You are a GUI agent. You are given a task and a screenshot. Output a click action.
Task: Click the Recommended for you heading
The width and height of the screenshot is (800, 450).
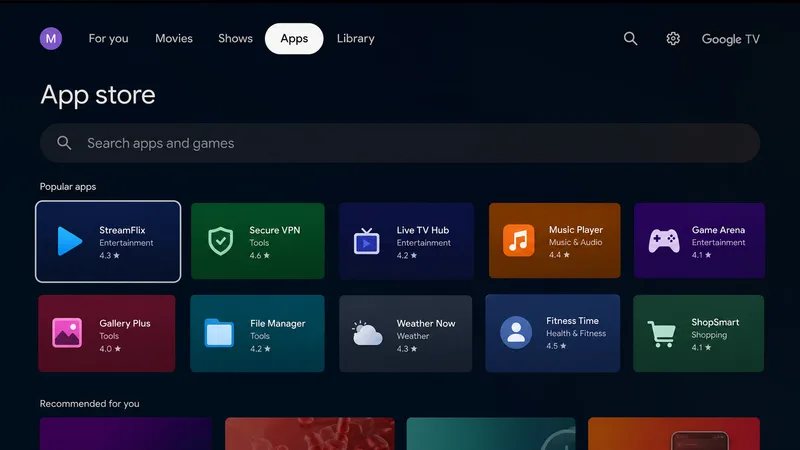[90, 404]
